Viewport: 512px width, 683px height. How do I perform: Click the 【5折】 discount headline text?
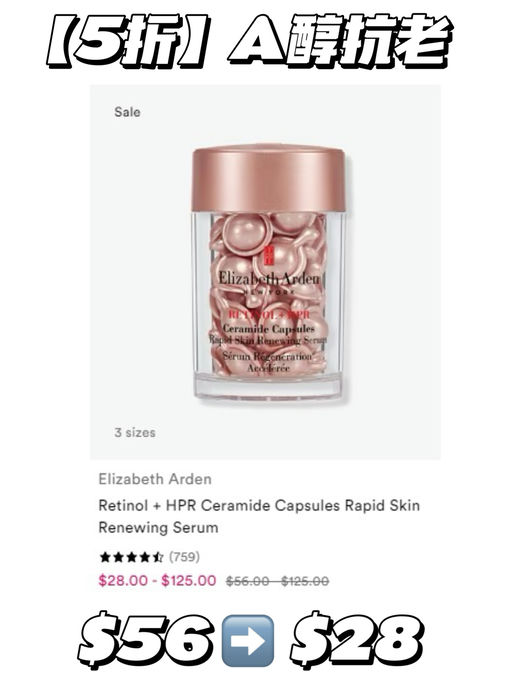pyautogui.click(x=125, y=41)
